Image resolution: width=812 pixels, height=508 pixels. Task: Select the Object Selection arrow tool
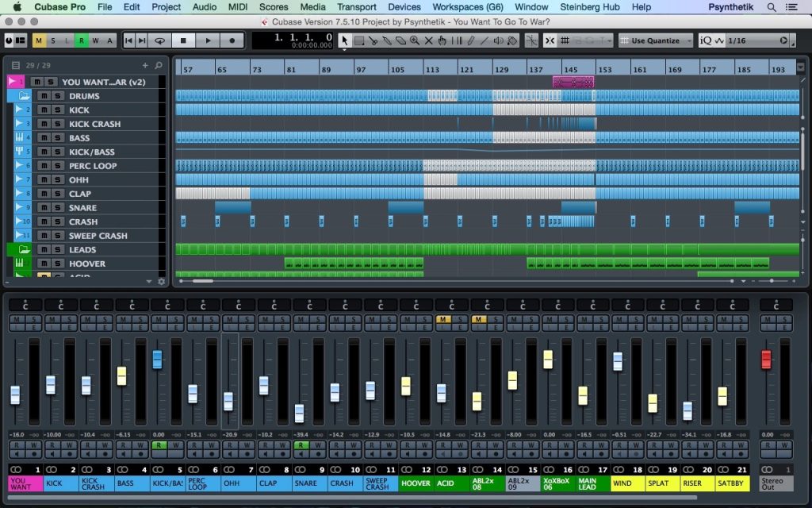[344, 40]
